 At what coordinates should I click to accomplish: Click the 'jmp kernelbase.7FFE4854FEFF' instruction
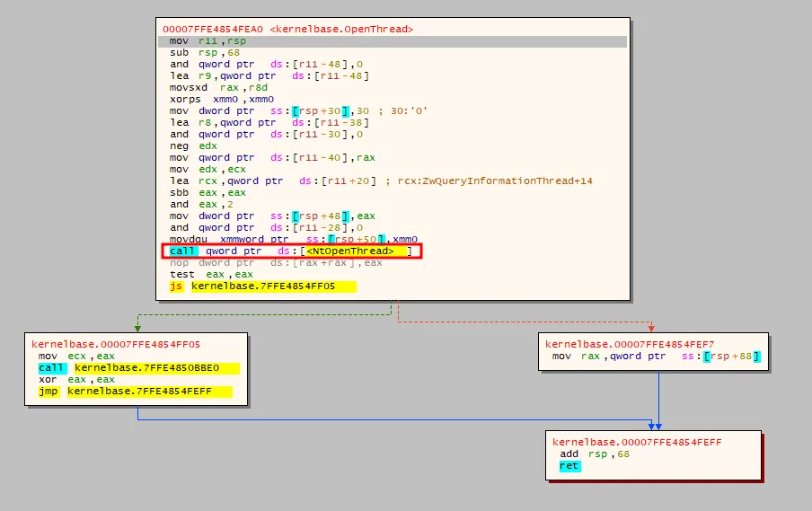click(x=135, y=392)
